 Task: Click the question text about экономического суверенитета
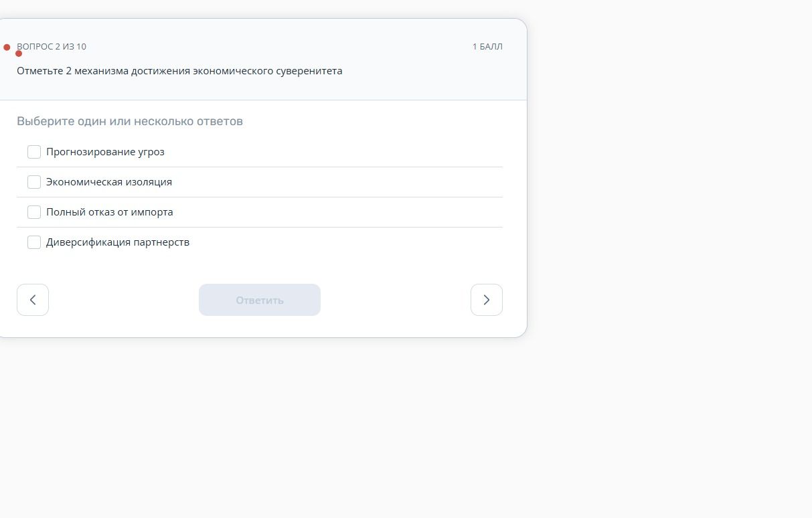point(179,71)
